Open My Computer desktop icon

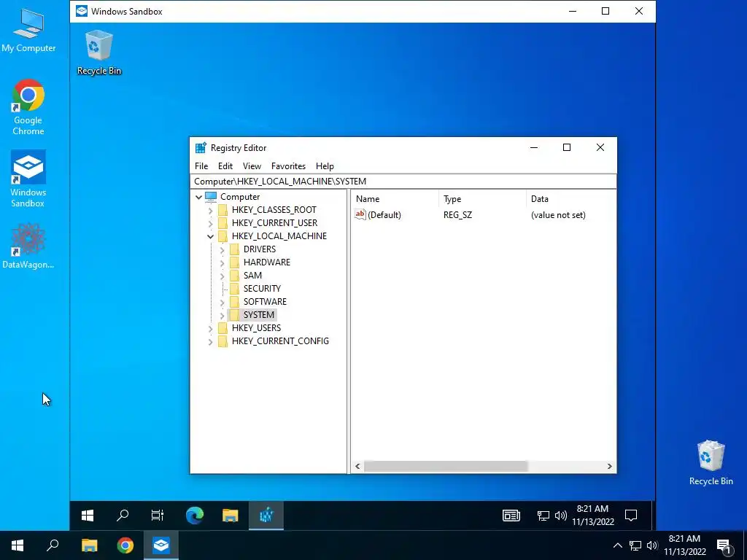click(x=28, y=29)
